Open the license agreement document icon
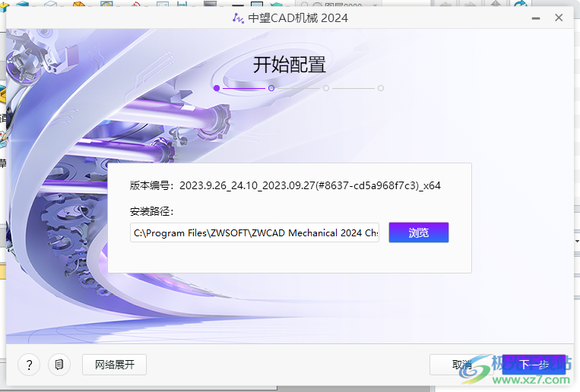580x392 pixels. 59,365
